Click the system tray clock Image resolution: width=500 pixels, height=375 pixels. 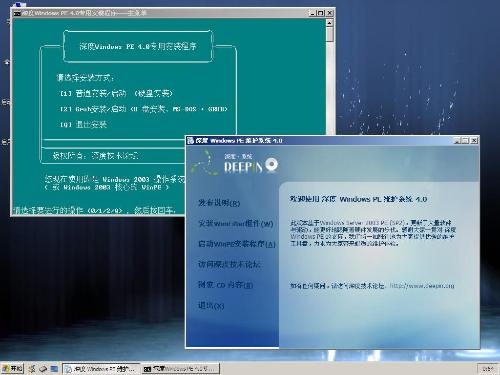click(x=488, y=369)
